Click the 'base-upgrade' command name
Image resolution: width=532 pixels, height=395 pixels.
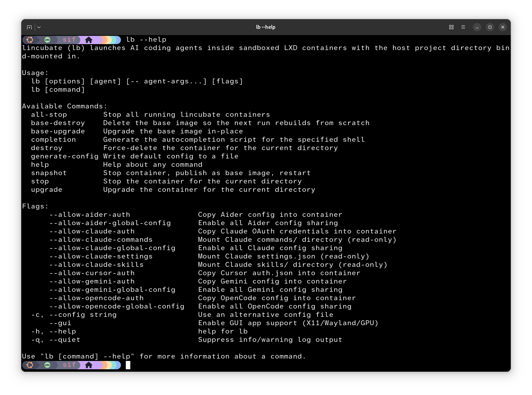[x=58, y=131]
